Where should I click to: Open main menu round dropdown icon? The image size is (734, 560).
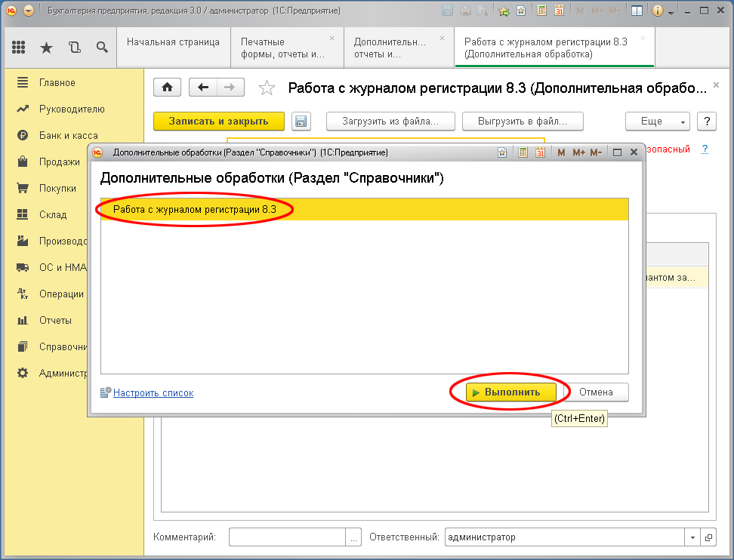coord(29,11)
